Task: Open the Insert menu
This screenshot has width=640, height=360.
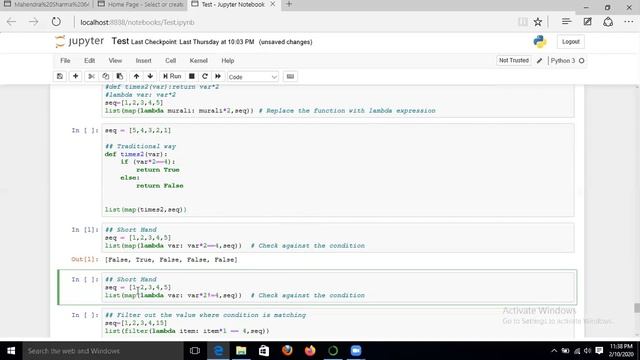Action: click(x=143, y=60)
